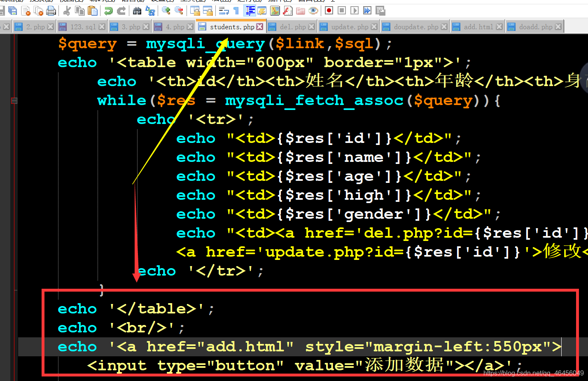Close the doupdate.php tab

pos(444,27)
